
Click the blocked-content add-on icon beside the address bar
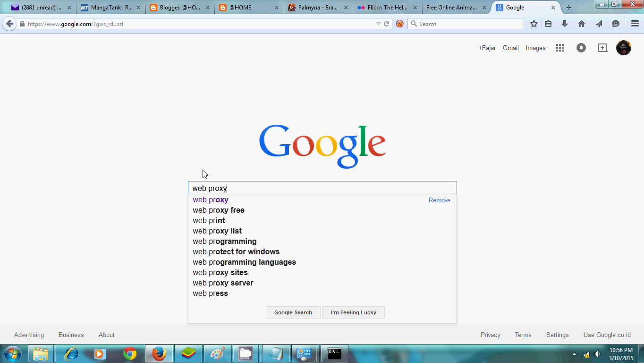400,24
